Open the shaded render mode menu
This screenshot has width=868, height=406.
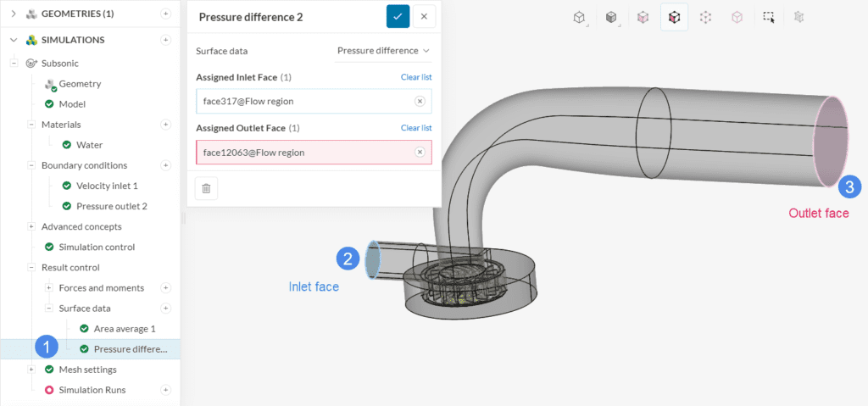[610, 17]
